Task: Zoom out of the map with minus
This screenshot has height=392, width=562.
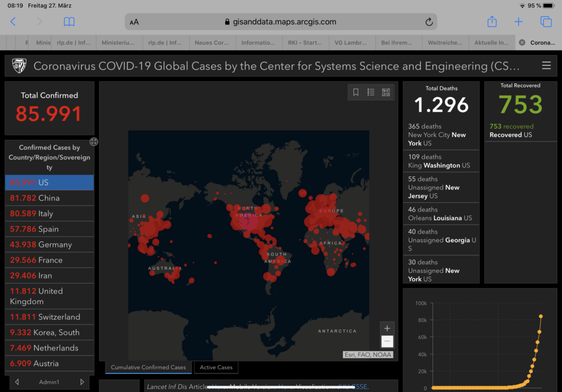Action: click(387, 341)
